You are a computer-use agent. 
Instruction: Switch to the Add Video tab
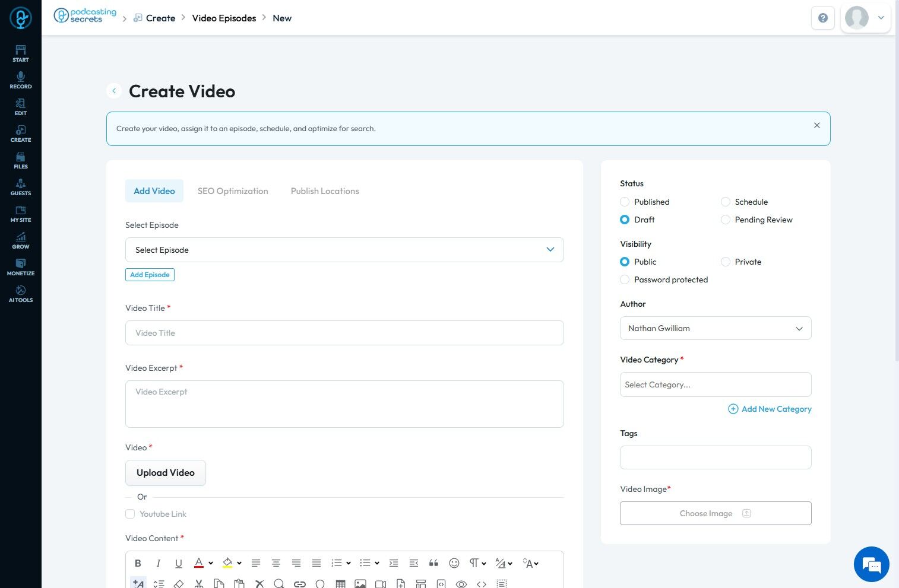click(154, 191)
